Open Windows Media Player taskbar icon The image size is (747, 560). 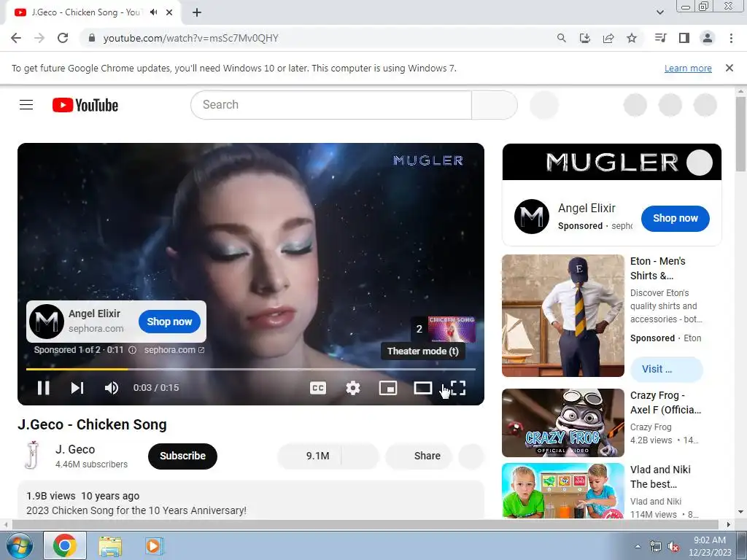coord(153,545)
